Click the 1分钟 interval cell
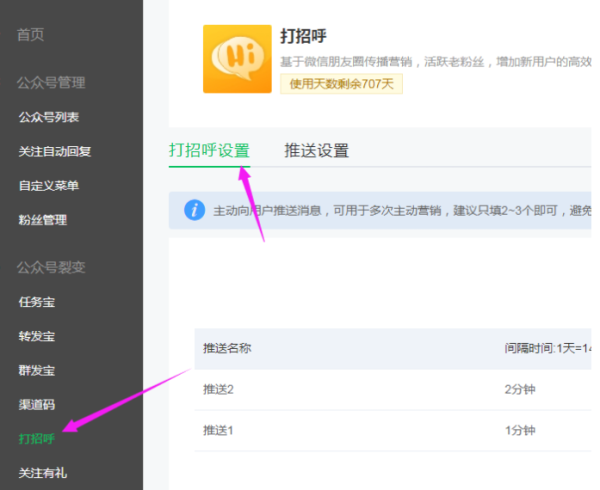This screenshot has width=600, height=490. pos(520,430)
